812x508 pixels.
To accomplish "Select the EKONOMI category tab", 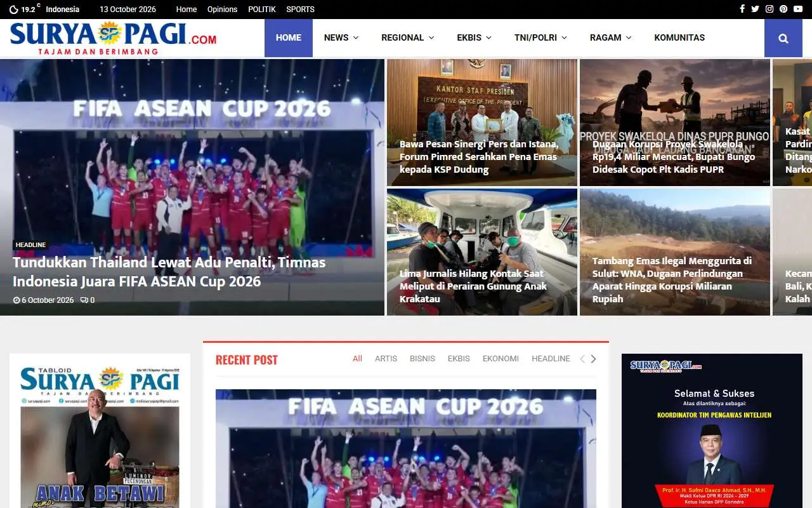I will click(x=501, y=359).
